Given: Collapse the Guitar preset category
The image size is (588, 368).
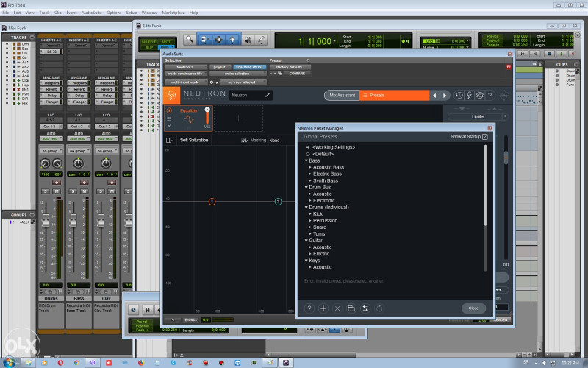Looking at the screenshot, I should (x=306, y=241).
